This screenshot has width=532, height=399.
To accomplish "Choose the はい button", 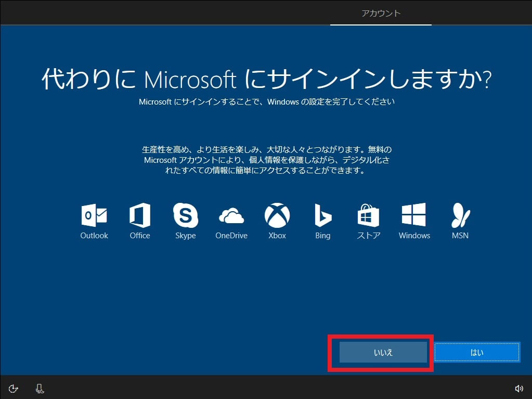I will point(477,353).
